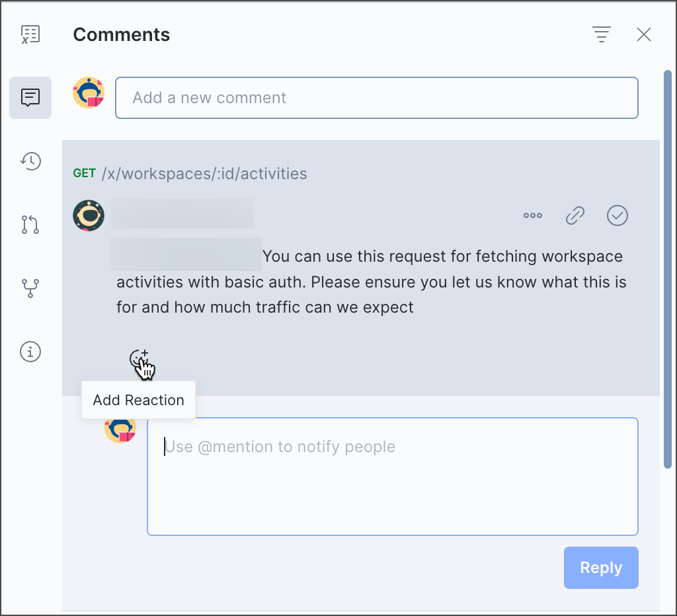The height and width of the screenshot is (616, 677).
Task: Close the Comments panel
Action: point(644,34)
